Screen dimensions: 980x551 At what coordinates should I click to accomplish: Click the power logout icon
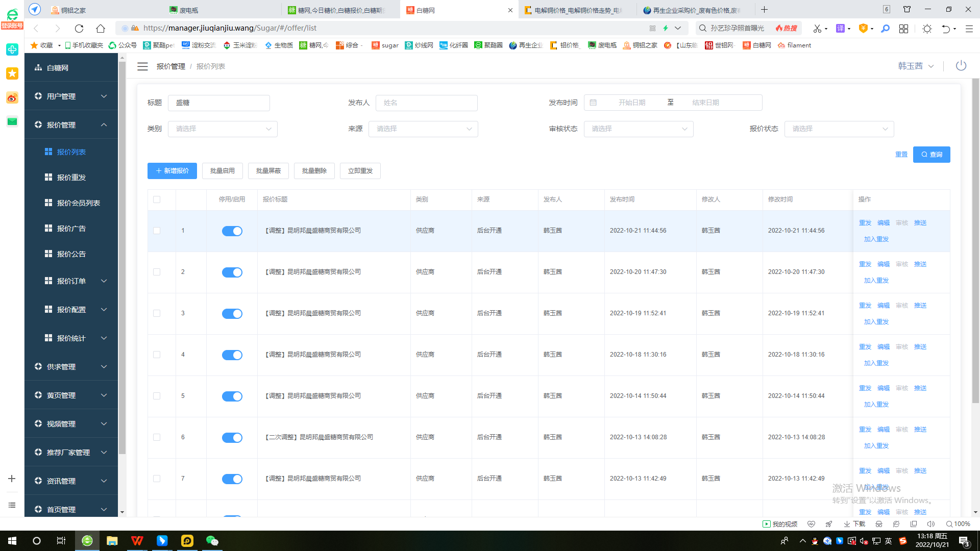(961, 66)
